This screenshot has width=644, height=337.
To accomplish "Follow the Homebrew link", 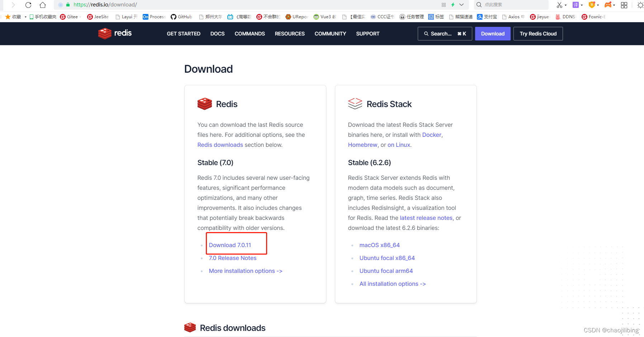I will tap(363, 145).
